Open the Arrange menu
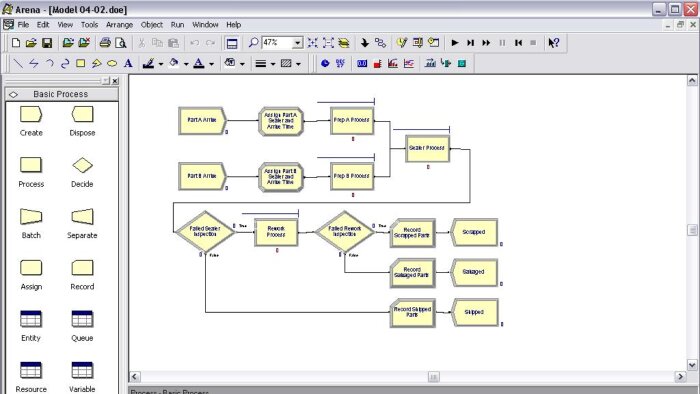The height and width of the screenshot is (394, 700). coord(119,25)
